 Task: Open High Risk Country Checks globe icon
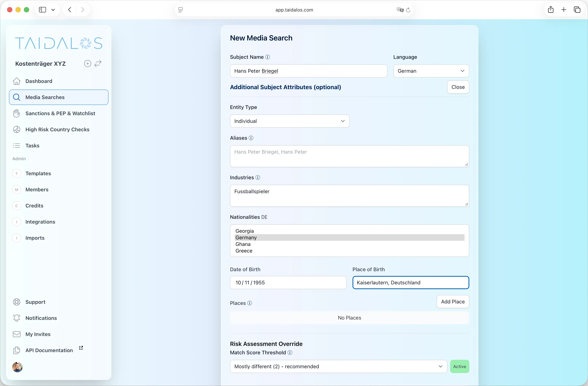tap(16, 129)
